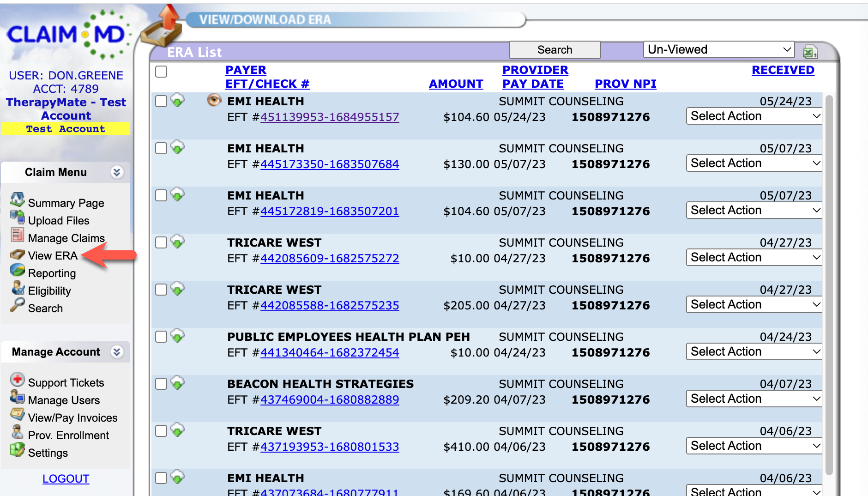Collapse the Manage Account section
The width and height of the screenshot is (868, 496).
117,352
